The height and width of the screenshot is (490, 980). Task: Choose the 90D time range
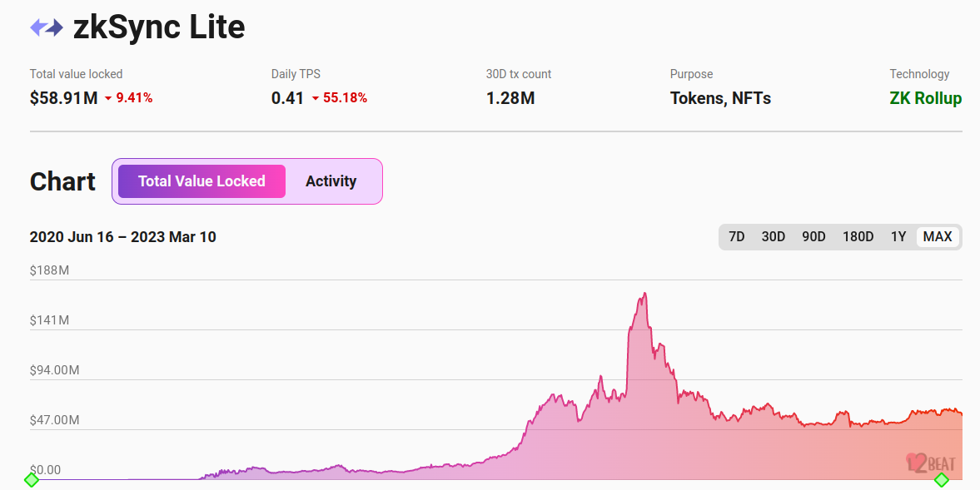click(813, 236)
